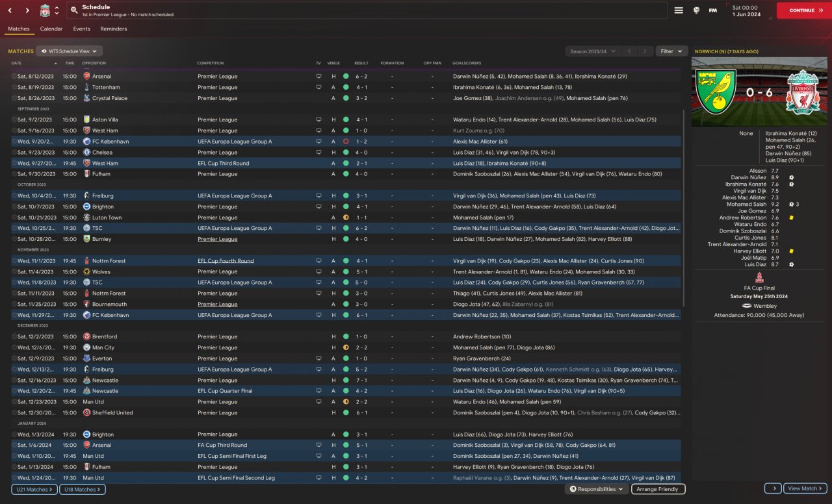832x504 pixels.
Task: Click the Norwich crest in the match panel
Action: pos(716,92)
